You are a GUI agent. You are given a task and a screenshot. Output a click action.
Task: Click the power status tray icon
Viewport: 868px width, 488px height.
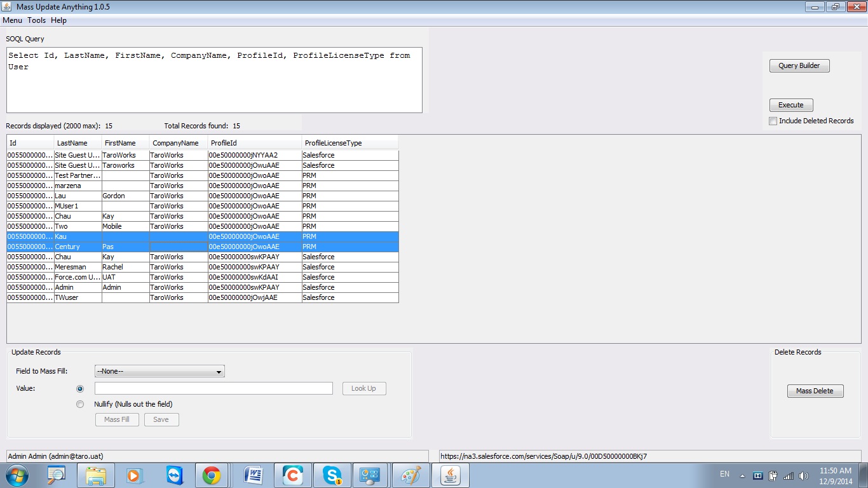(x=773, y=475)
